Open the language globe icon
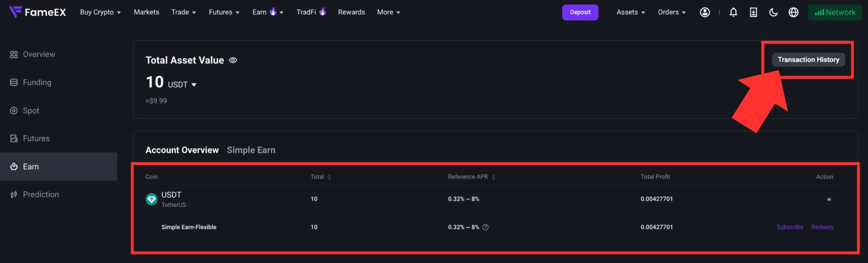Viewport: 868px width, 263px height. coord(793,12)
